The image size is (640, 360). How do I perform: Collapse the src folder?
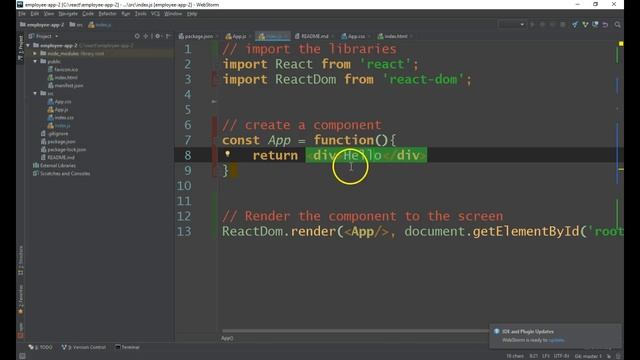pos(35,93)
